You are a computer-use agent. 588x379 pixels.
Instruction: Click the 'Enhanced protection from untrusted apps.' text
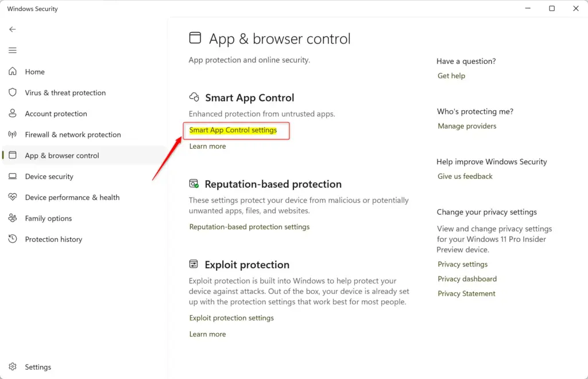(262, 114)
